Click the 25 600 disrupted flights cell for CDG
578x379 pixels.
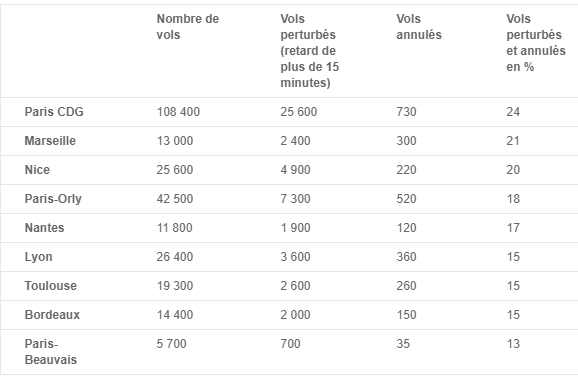[299, 112]
